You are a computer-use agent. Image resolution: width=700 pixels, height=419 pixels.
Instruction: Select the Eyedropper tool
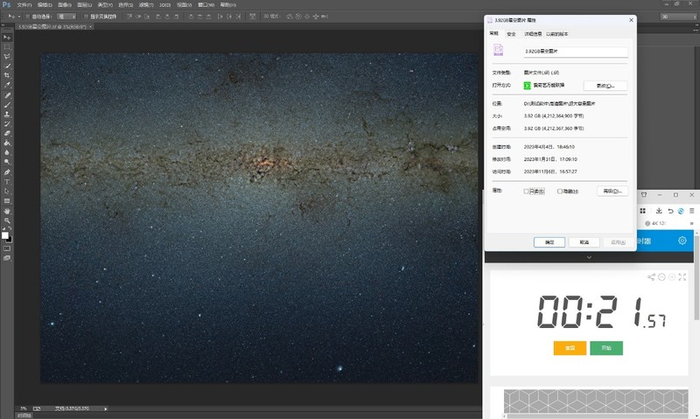point(8,86)
